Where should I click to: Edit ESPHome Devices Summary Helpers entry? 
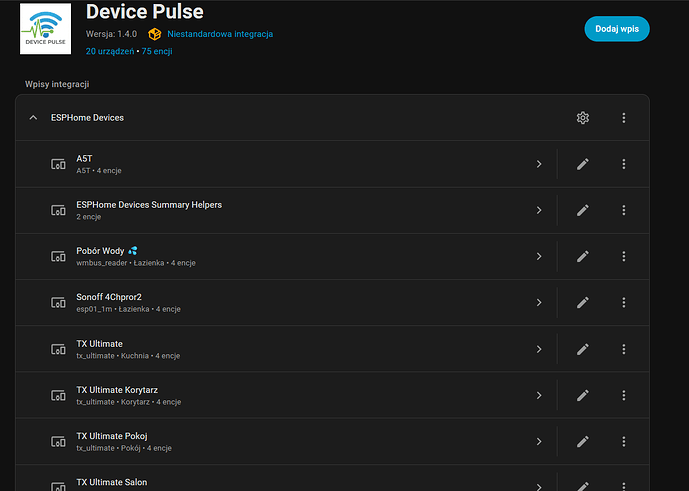583,210
